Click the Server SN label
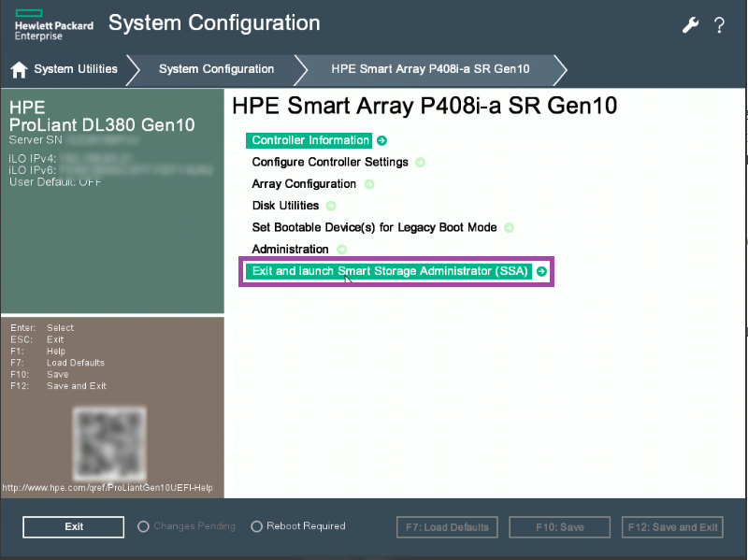Viewport: 748px width, 560px height. coord(36,140)
